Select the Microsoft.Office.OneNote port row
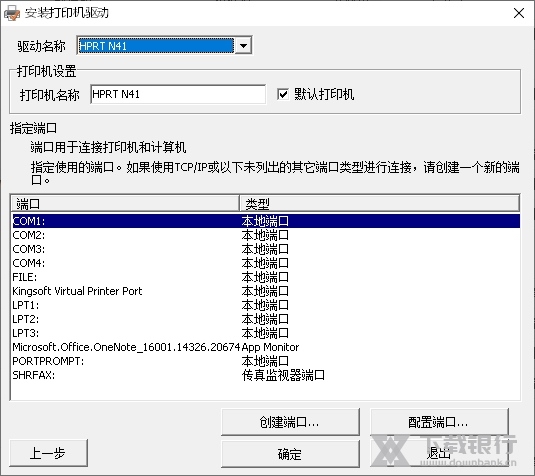 pyautogui.click(x=266, y=347)
